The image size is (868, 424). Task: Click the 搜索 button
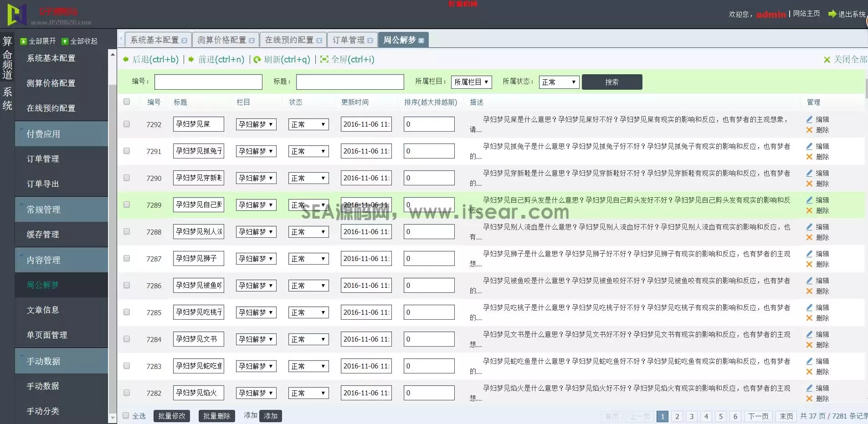pyautogui.click(x=612, y=82)
